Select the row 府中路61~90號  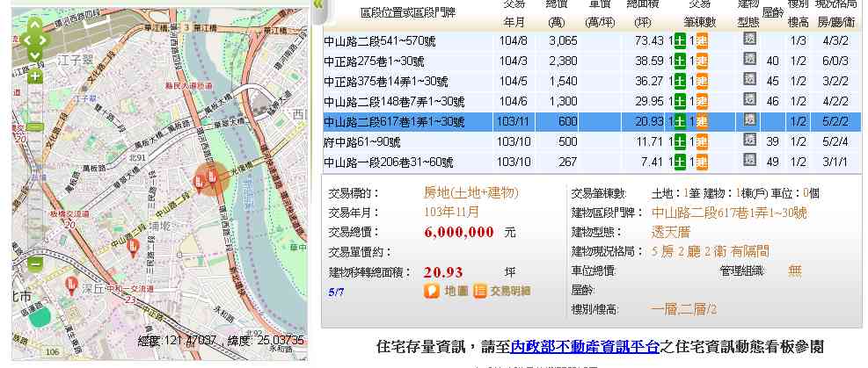(592, 142)
